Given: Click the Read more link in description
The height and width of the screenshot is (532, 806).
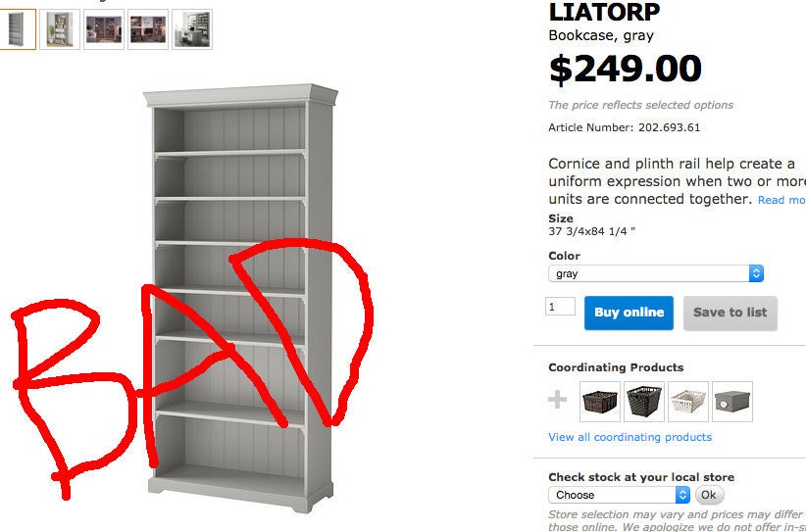Looking at the screenshot, I should [781, 200].
